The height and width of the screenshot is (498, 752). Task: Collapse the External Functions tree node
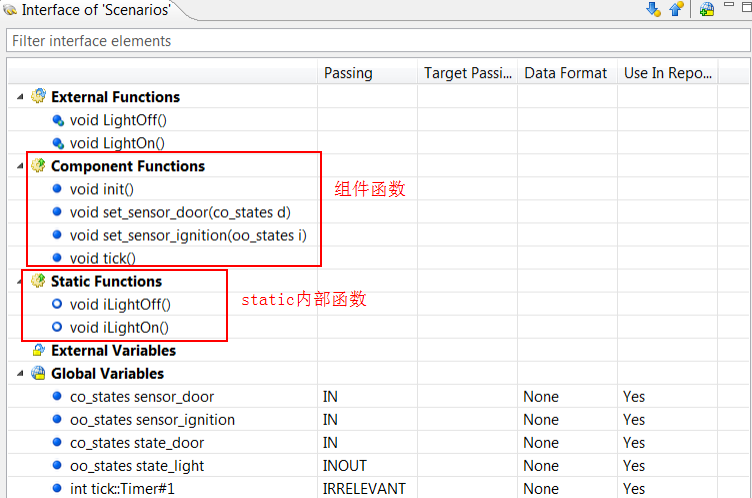click(20, 97)
